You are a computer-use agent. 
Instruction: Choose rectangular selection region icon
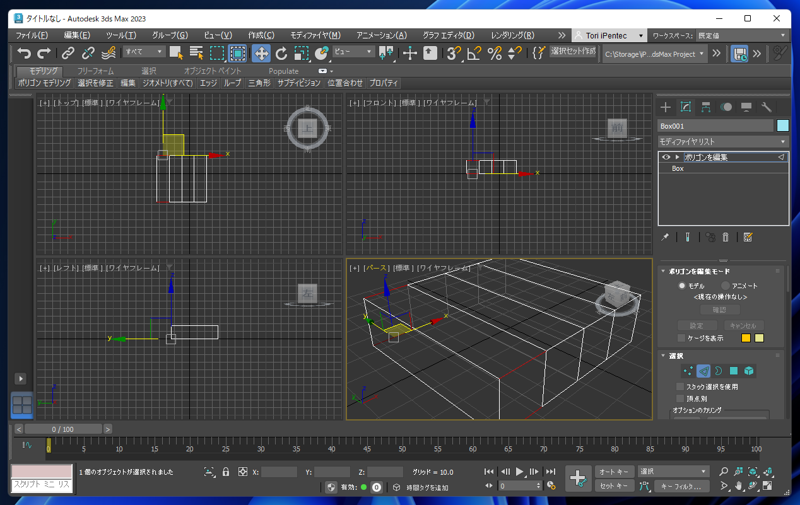(217, 53)
